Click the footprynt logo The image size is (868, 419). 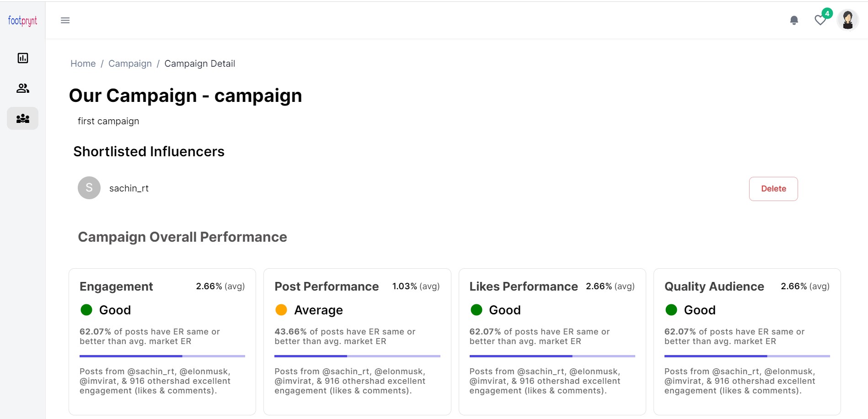click(x=22, y=21)
